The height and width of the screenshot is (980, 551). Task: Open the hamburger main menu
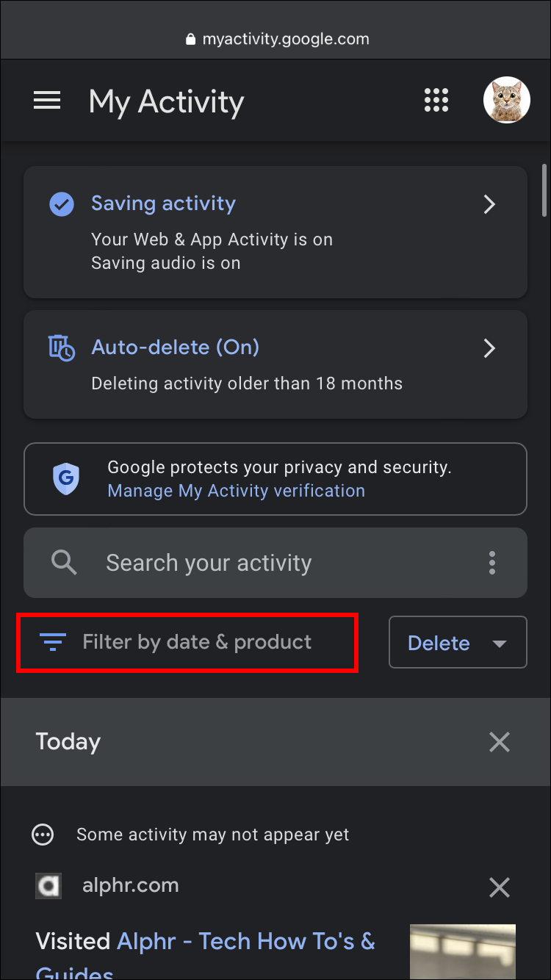(x=47, y=101)
